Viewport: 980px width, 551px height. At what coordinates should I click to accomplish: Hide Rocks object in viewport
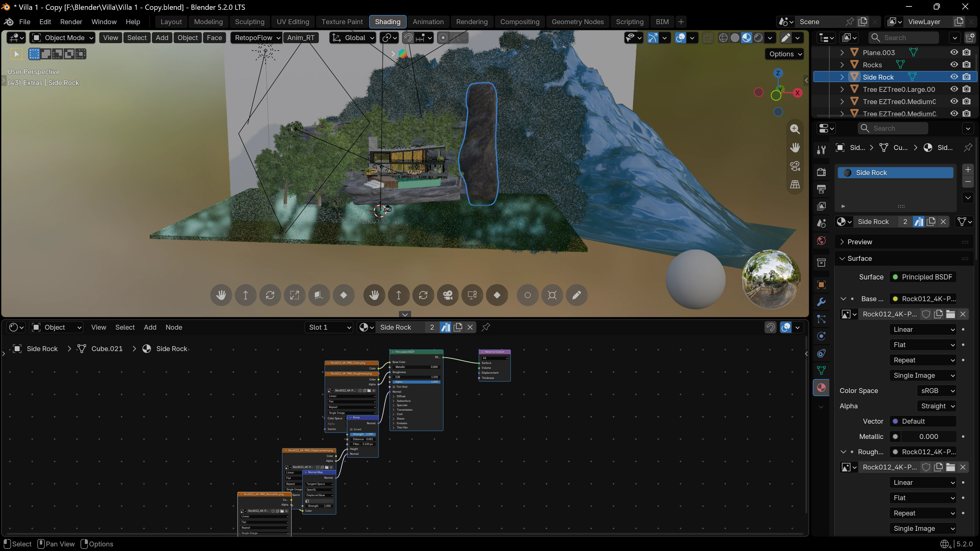[x=954, y=65]
